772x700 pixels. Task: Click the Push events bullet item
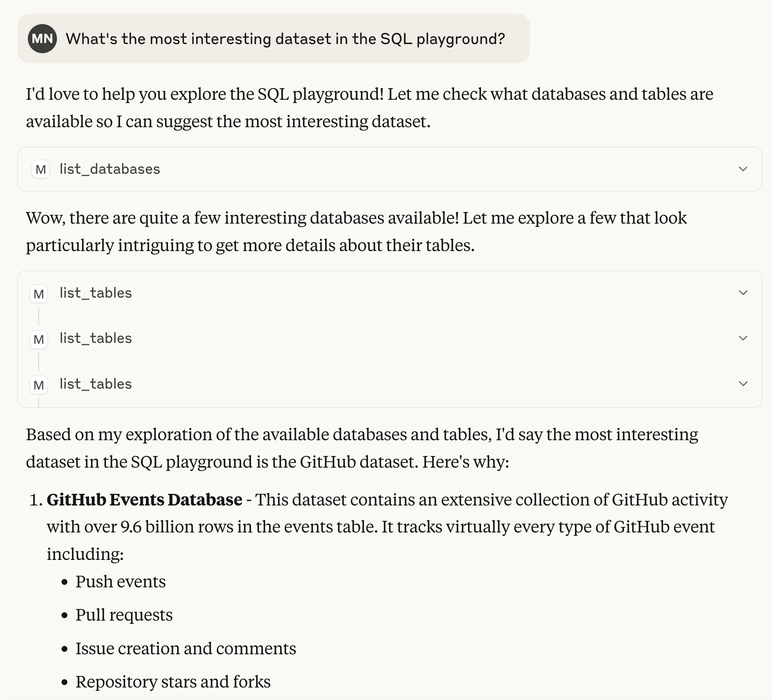(x=121, y=582)
